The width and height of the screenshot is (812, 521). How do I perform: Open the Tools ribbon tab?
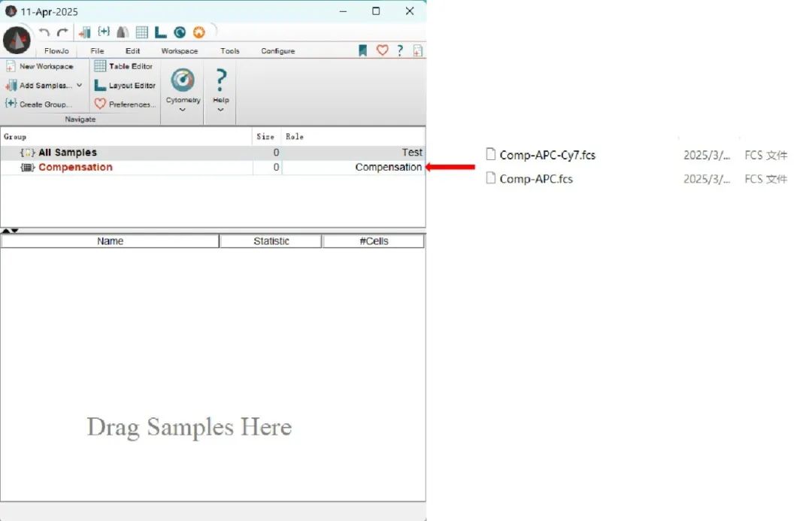click(230, 51)
